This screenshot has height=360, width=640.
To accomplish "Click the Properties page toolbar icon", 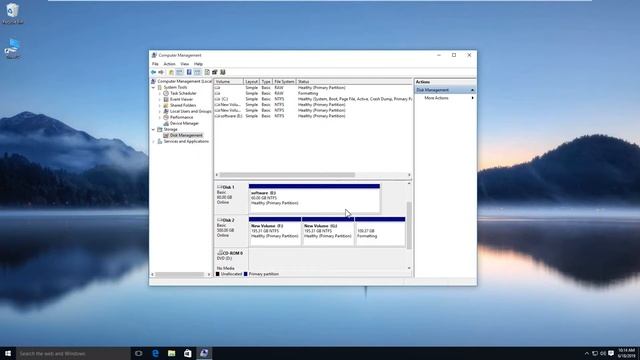I will (207, 72).
